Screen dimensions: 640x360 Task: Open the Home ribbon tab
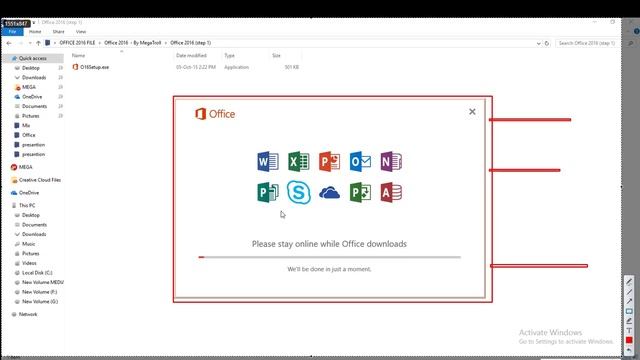[35, 31]
